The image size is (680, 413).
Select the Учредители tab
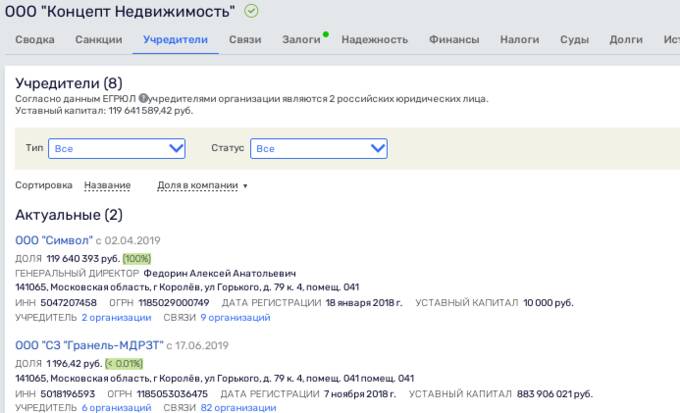(x=176, y=39)
